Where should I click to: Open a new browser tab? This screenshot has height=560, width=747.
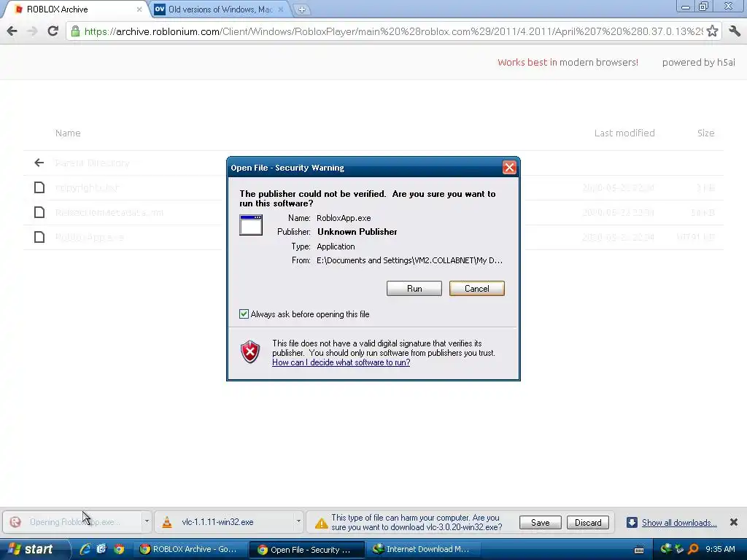[x=301, y=9]
